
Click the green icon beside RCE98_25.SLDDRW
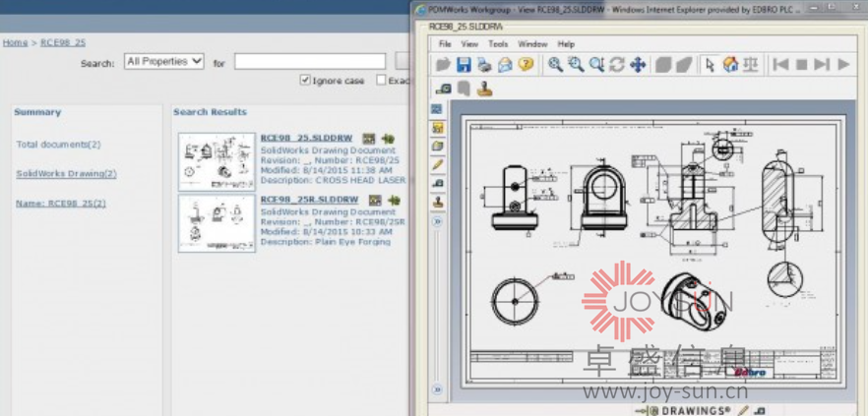coord(388,139)
